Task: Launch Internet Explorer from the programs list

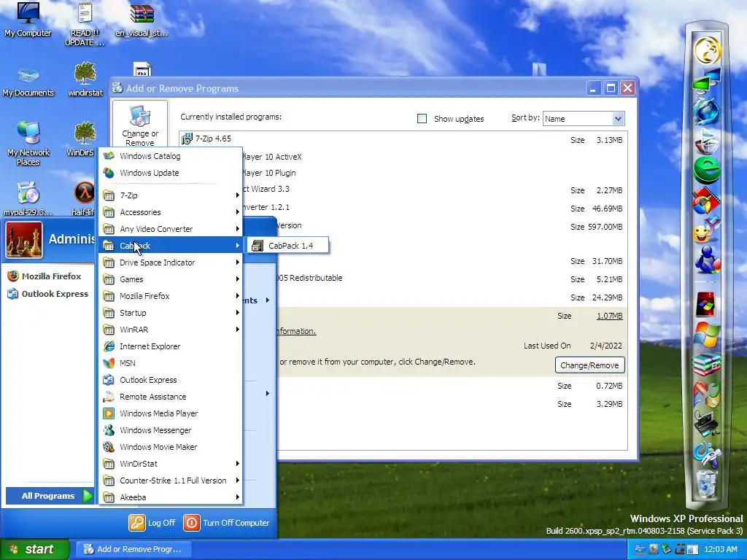Action: (x=171, y=346)
